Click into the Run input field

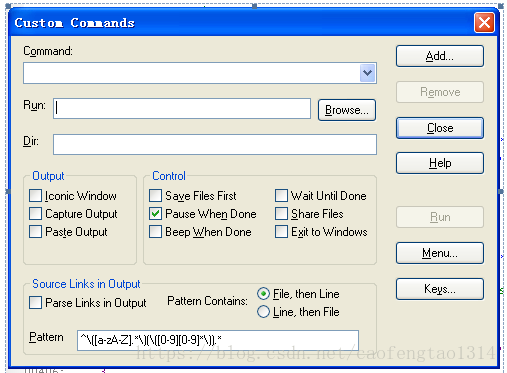click(x=182, y=108)
